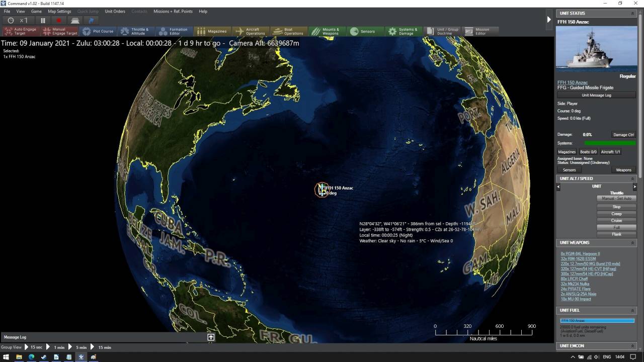
Task: Open the Formation Editor
Action: coord(173,31)
